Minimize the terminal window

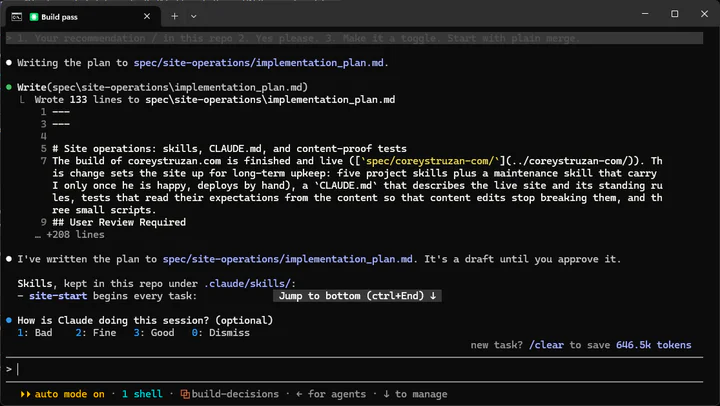pyautogui.click(x=645, y=14)
